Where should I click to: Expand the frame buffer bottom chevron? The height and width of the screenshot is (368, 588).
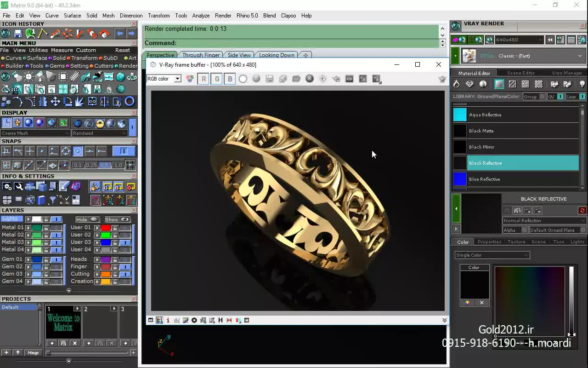[x=444, y=320]
